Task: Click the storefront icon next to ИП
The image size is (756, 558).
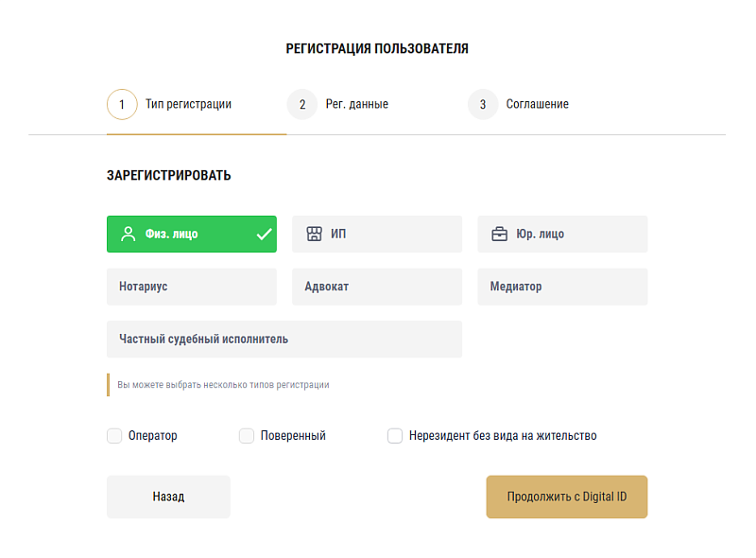Action: coord(315,234)
